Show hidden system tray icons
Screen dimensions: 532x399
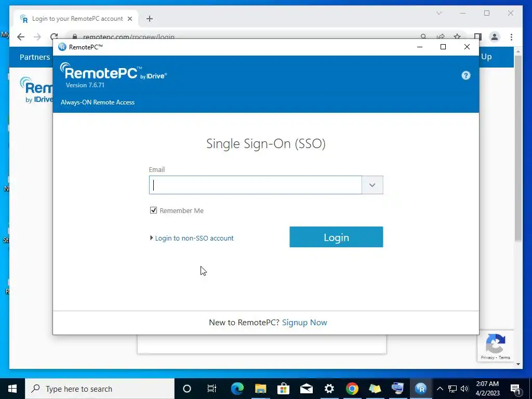point(440,389)
